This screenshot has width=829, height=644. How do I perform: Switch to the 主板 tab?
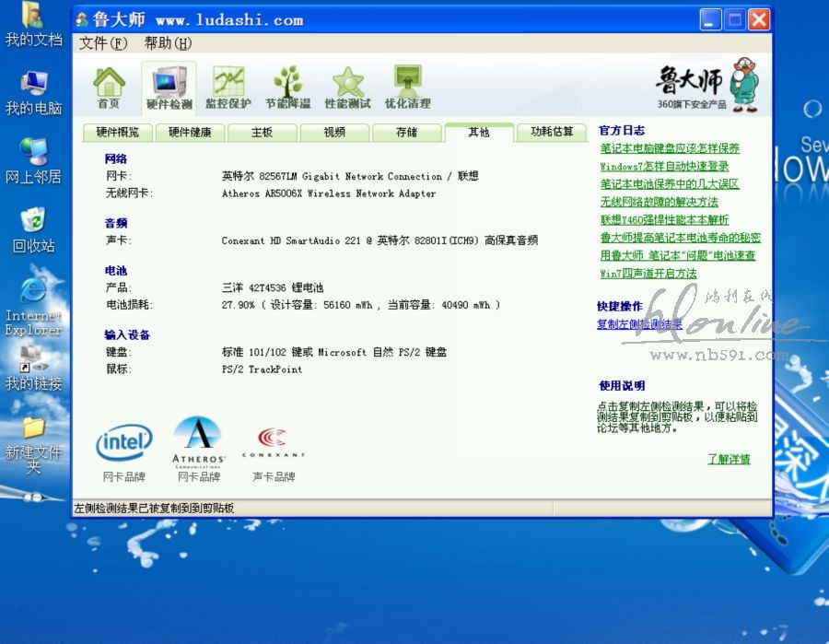point(263,133)
